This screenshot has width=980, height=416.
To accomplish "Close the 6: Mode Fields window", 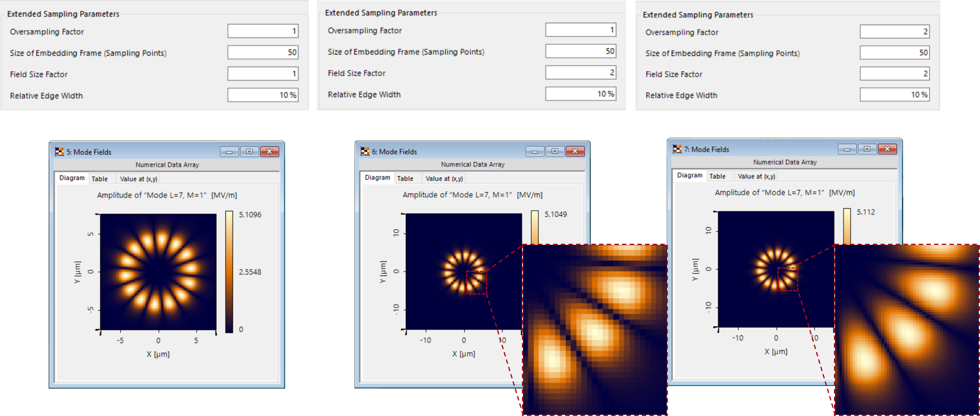I will pyautogui.click(x=575, y=151).
